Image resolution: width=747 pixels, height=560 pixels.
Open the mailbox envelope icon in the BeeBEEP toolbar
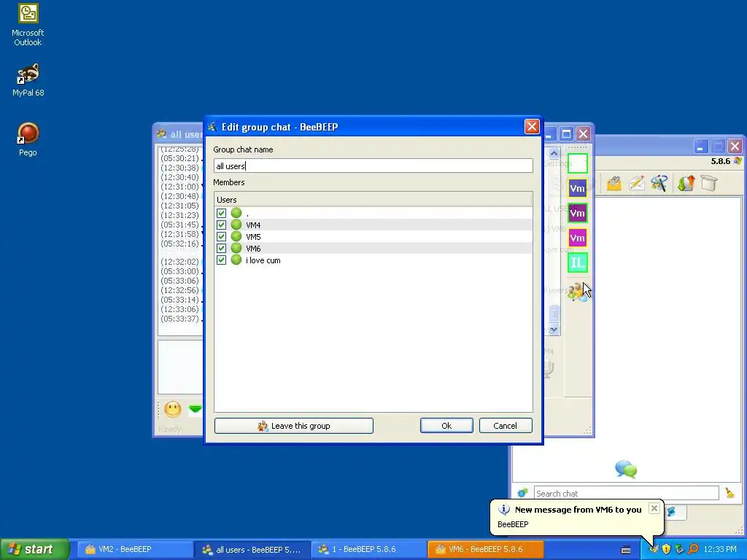[x=614, y=183]
